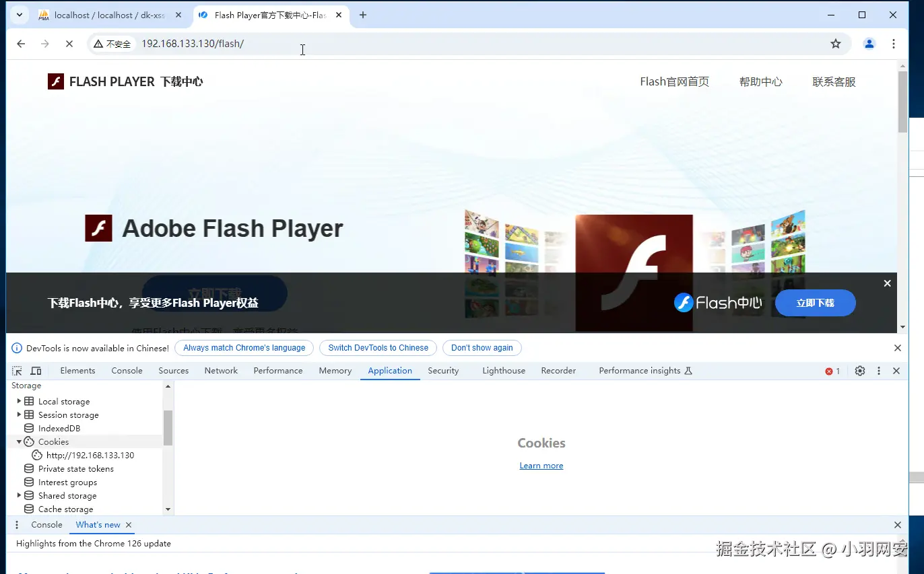Click the red error count indicator
This screenshot has width=924, height=574.
click(x=832, y=371)
